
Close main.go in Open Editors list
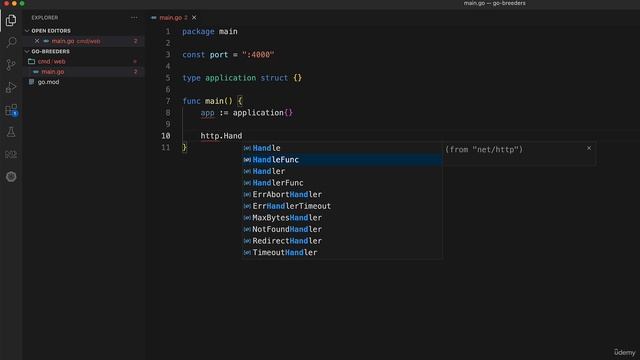(37, 41)
